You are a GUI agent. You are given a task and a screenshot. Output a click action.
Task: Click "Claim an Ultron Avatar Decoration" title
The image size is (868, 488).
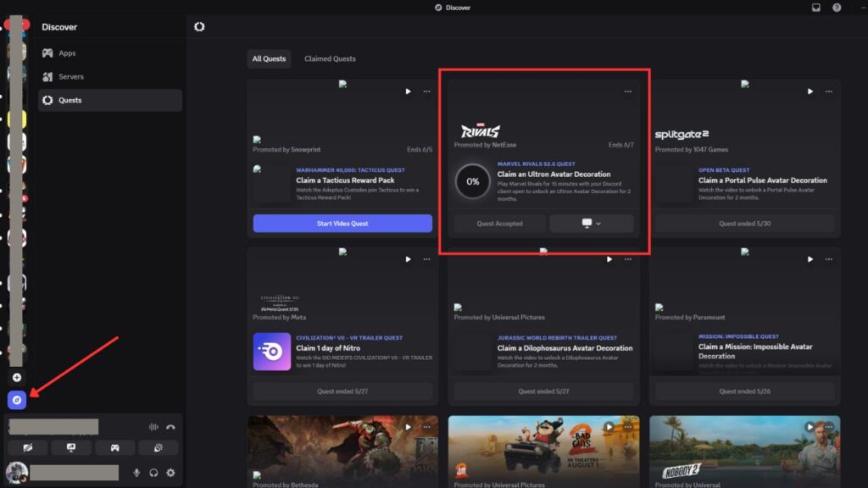(554, 175)
